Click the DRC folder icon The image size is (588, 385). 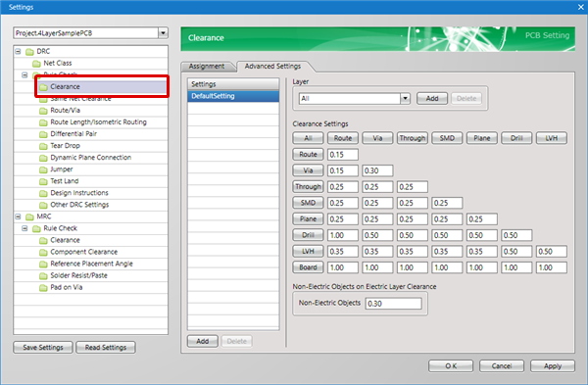[29, 52]
